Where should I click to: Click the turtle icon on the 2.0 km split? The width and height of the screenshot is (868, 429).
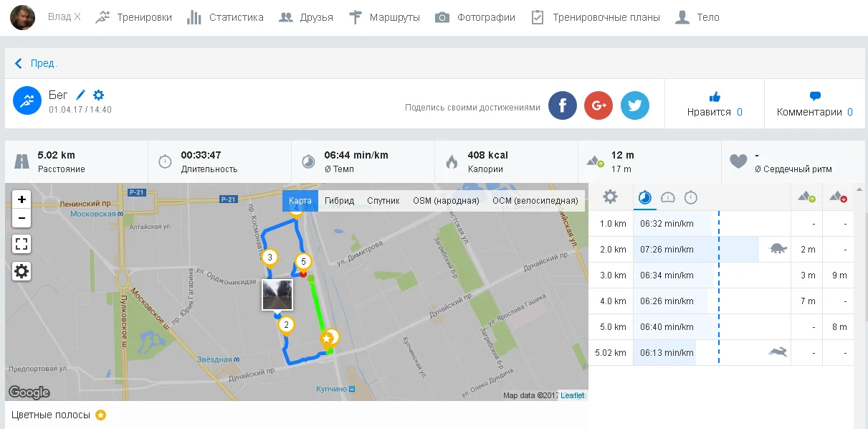pos(776,249)
